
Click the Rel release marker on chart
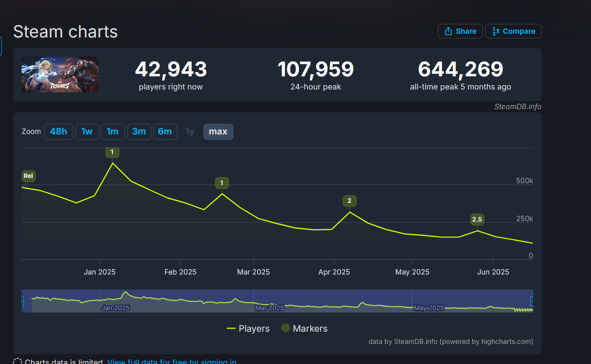[x=28, y=176]
